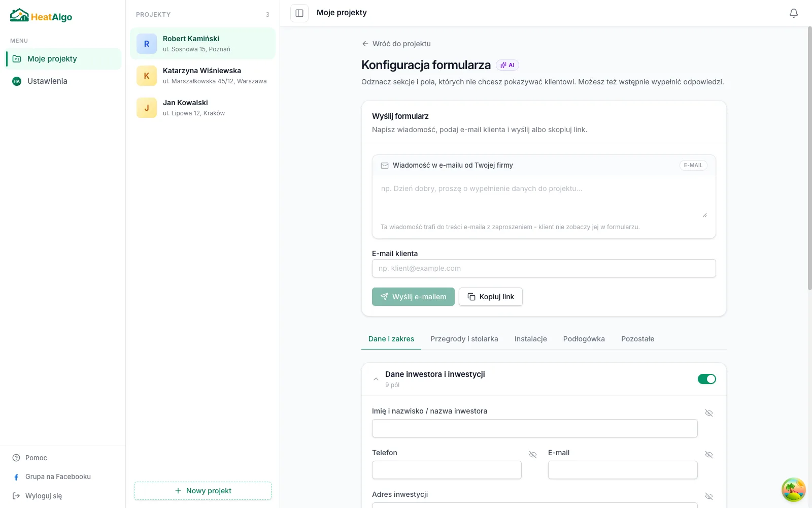Switch to Przegrody i stolarka tab
812x508 pixels.
pyautogui.click(x=464, y=339)
